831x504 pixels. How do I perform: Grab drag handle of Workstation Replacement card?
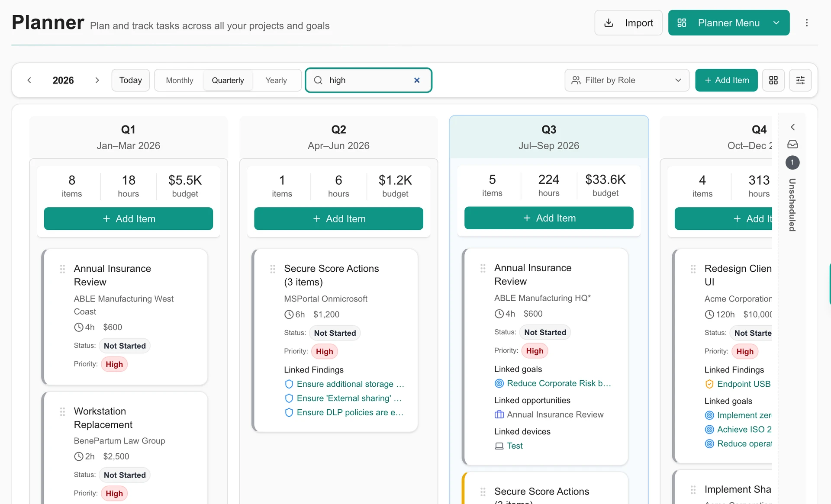pos(62,411)
